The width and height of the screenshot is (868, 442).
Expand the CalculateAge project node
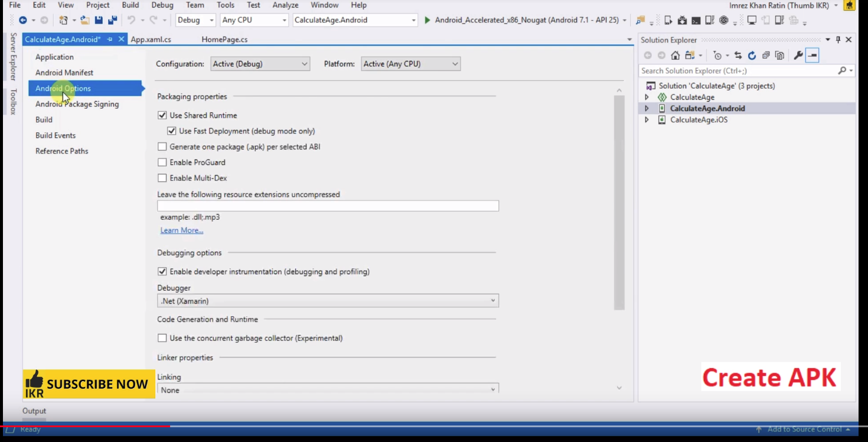pos(647,97)
